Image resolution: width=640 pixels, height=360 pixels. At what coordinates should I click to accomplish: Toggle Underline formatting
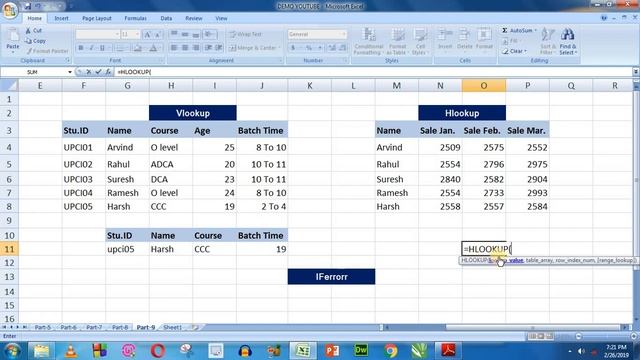click(102, 48)
